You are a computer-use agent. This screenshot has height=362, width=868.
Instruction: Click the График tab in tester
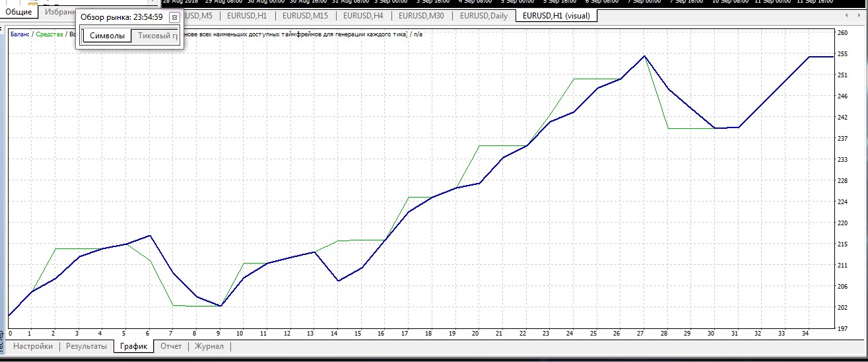pyautogui.click(x=134, y=346)
